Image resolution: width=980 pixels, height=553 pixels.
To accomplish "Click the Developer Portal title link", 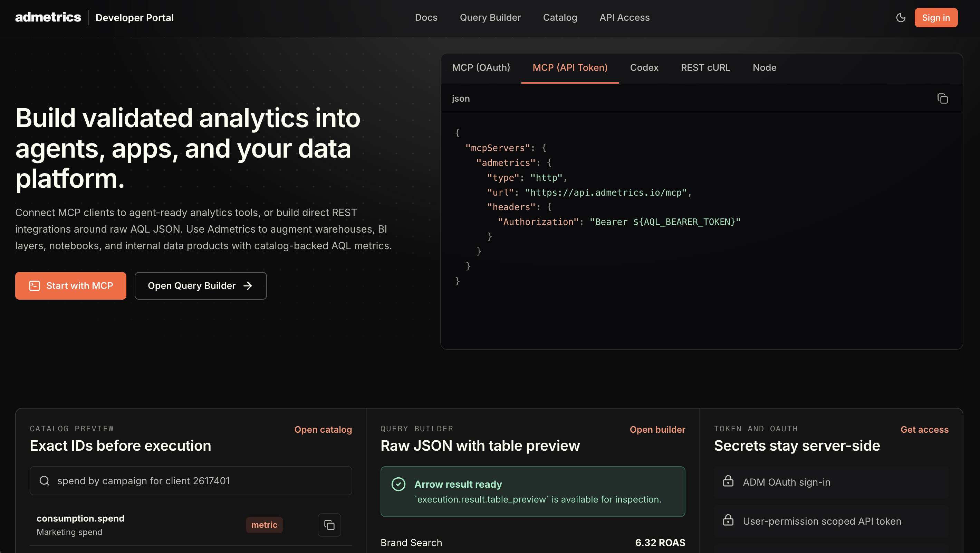I will click(135, 18).
